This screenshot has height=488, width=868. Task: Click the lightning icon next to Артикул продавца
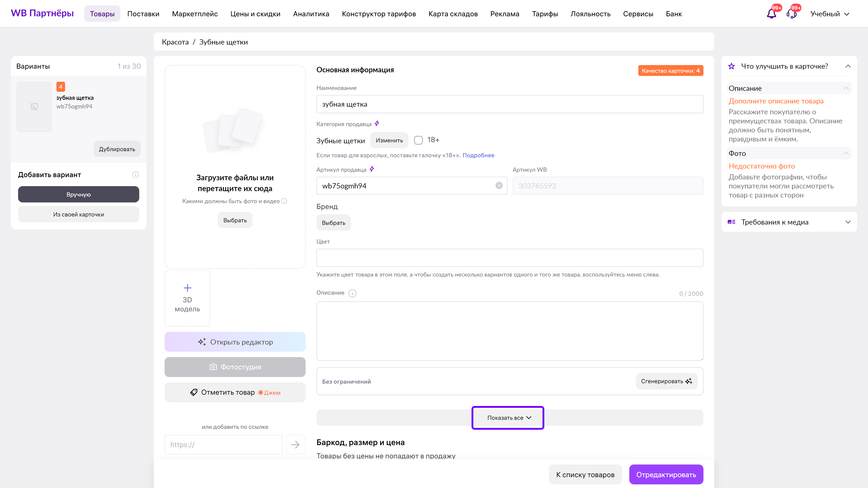[x=372, y=169]
